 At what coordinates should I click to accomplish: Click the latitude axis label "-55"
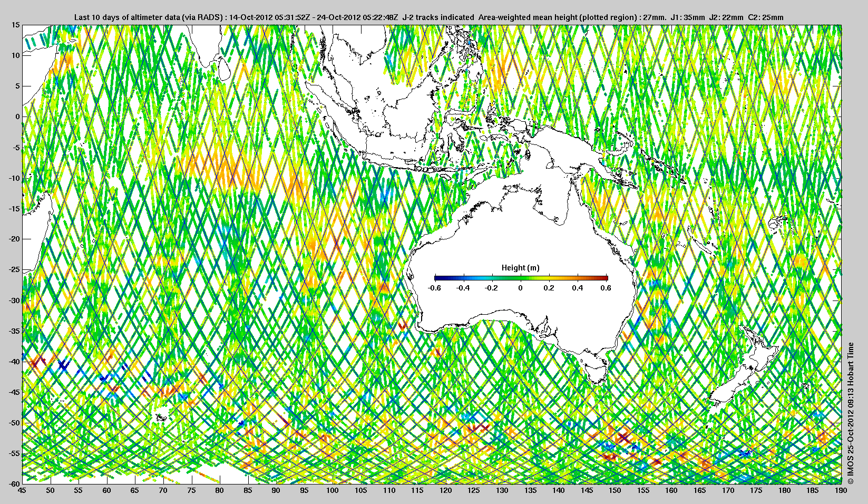click(14, 453)
